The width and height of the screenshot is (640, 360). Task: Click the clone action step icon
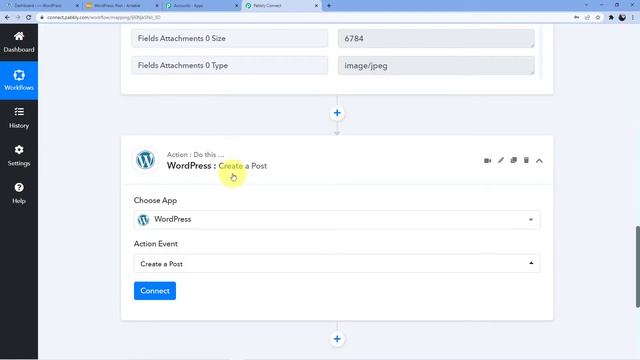(x=513, y=160)
